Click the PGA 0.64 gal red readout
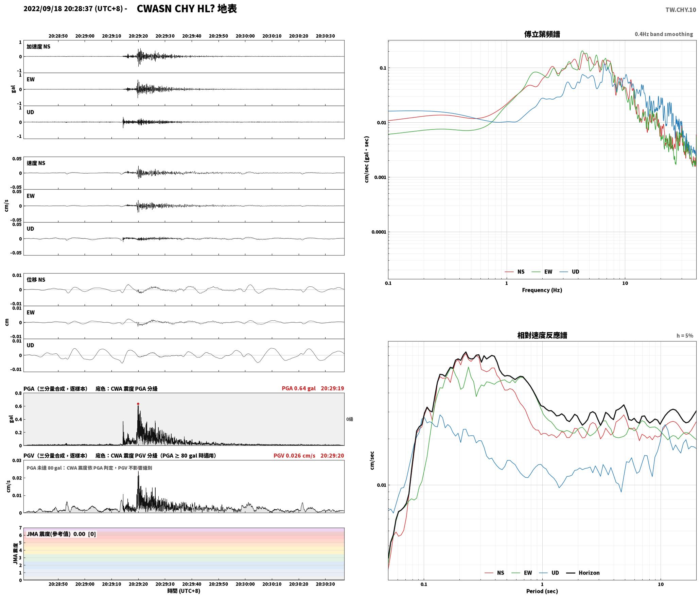 click(x=298, y=388)
